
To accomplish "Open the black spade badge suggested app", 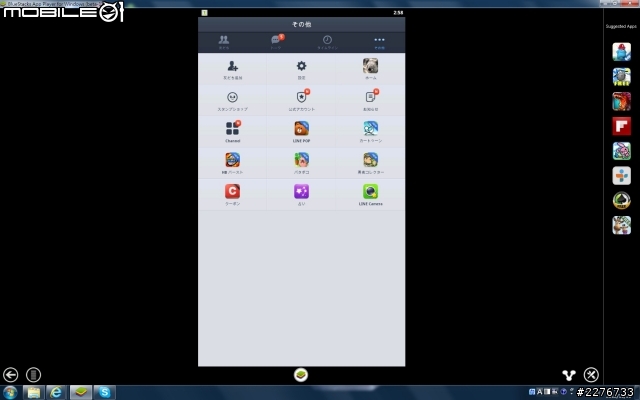I will pyautogui.click(x=621, y=200).
